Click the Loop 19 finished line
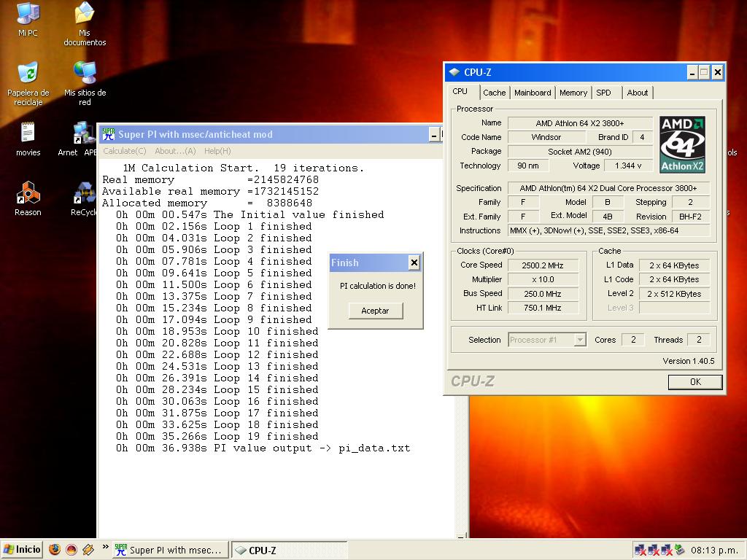 pyautogui.click(x=217, y=436)
